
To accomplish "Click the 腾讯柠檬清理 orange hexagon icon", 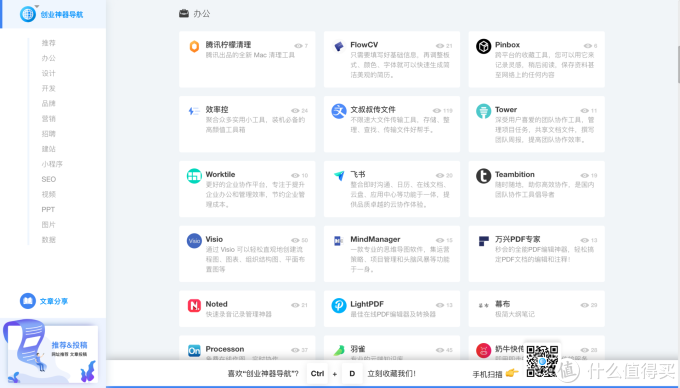I will (x=194, y=46).
